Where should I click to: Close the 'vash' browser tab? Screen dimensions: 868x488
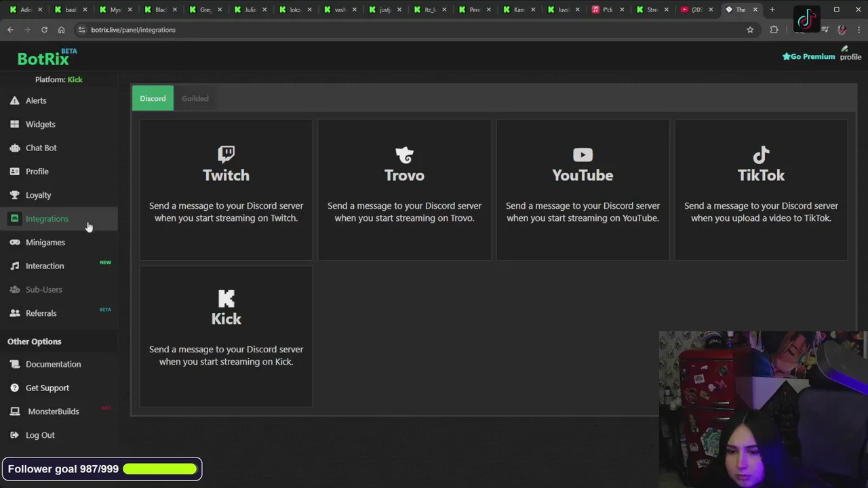click(x=353, y=9)
